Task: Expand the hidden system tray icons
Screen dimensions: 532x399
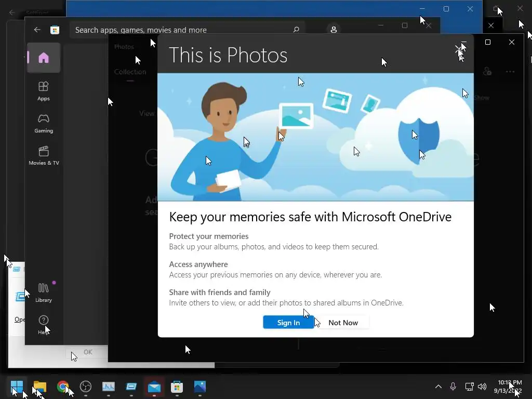Action: coord(438,387)
